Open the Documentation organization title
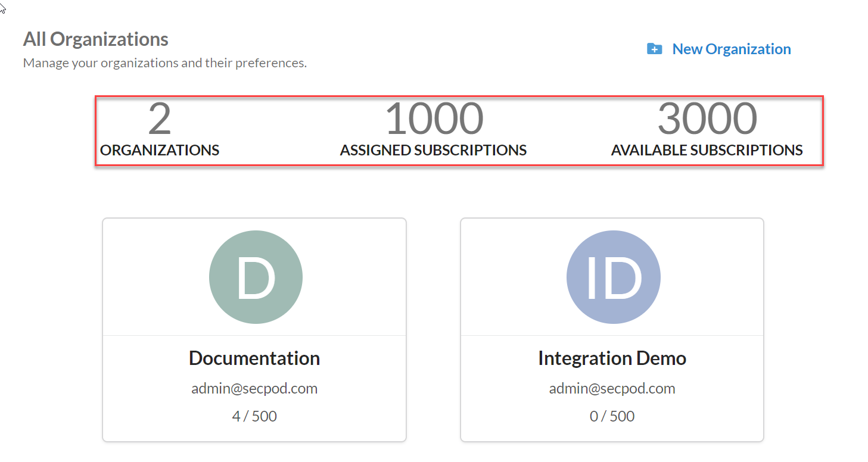This screenshot has width=868, height=462. (x=254, y=358)
